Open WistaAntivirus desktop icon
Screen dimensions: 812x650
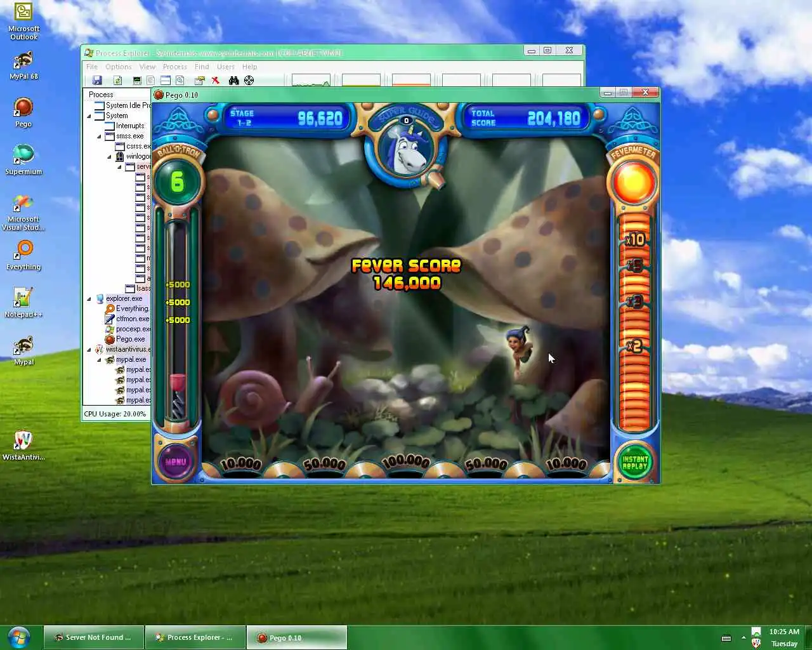point(23,446)
